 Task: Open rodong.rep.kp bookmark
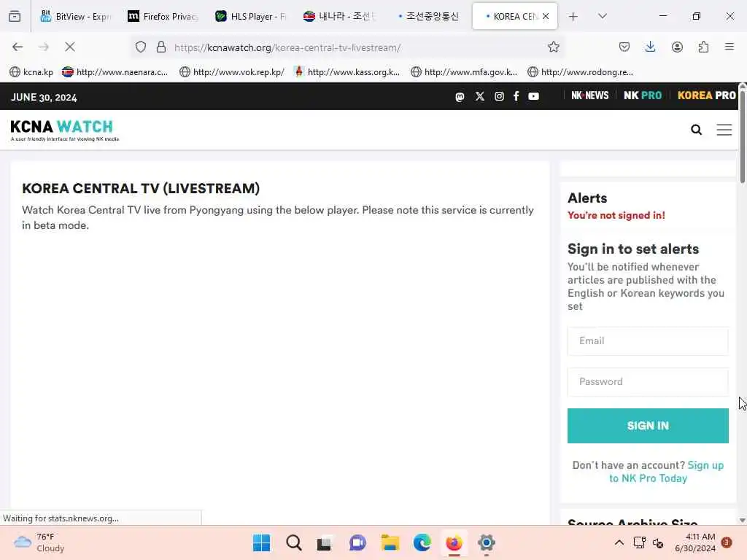point(581,72)
